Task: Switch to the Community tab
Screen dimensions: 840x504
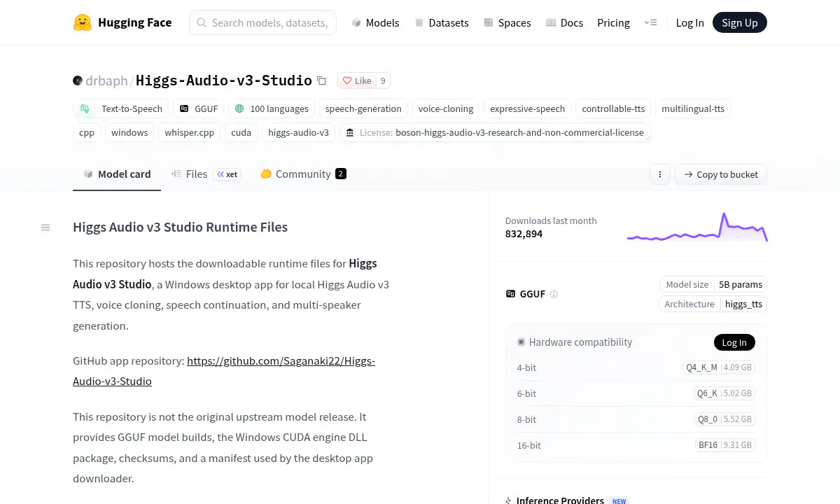Action: 303,174
